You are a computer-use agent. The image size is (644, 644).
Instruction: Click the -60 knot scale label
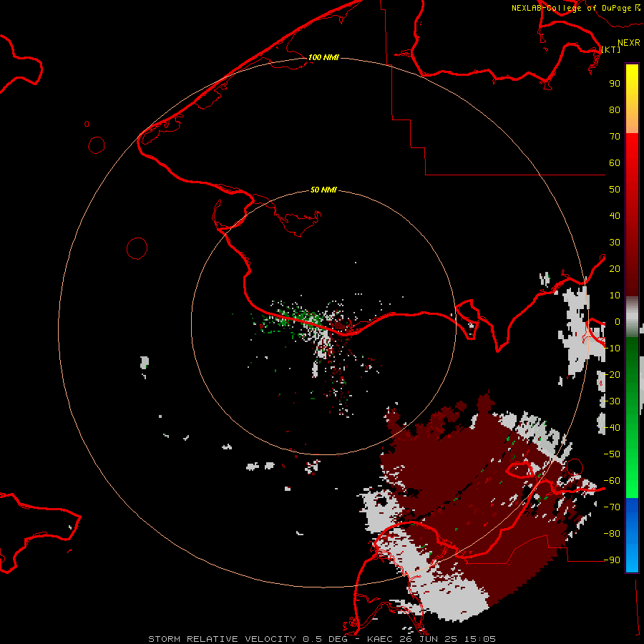click(612, 481)
